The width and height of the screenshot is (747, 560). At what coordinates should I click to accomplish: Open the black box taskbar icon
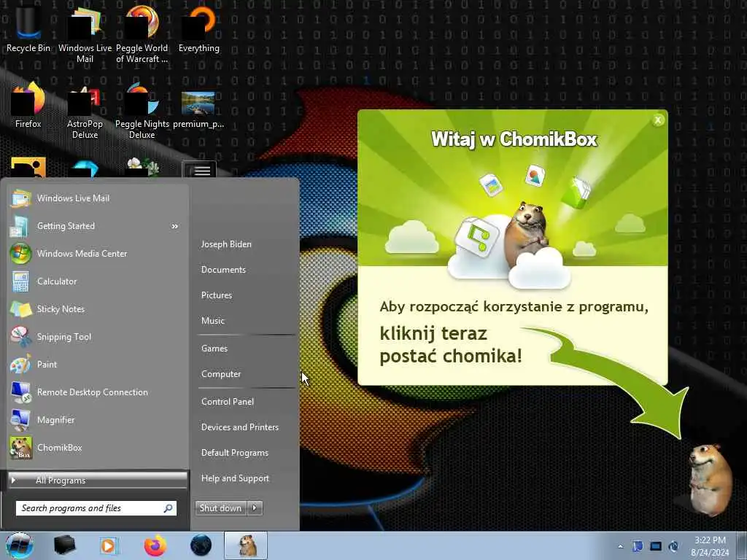(65, 545)
